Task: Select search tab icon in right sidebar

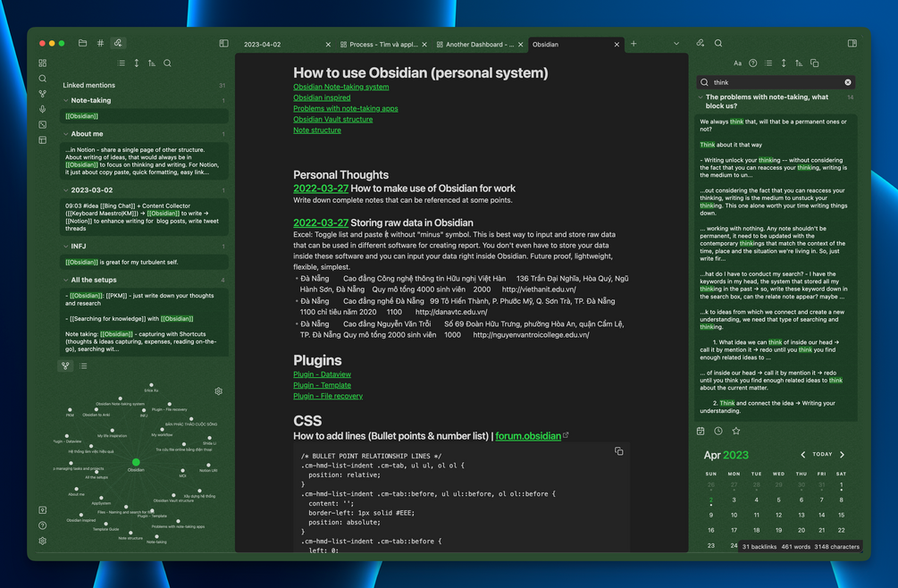Action: 718,43
